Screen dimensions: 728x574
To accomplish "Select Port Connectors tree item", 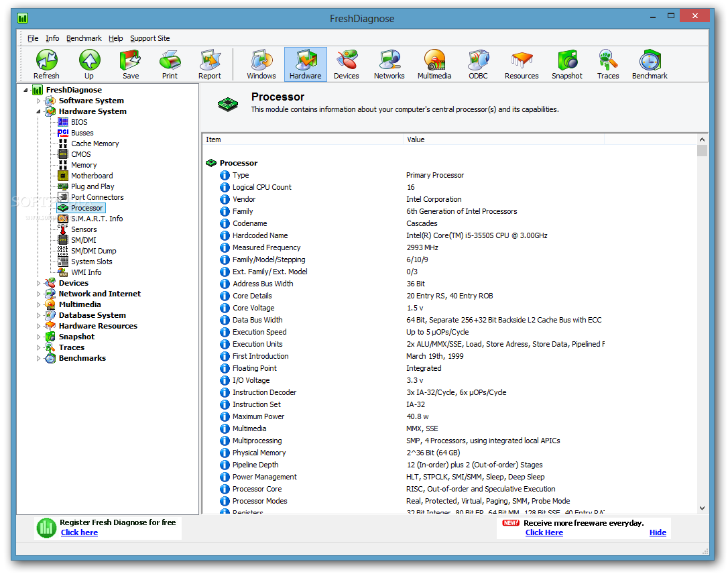I will (x=97, y=197).
